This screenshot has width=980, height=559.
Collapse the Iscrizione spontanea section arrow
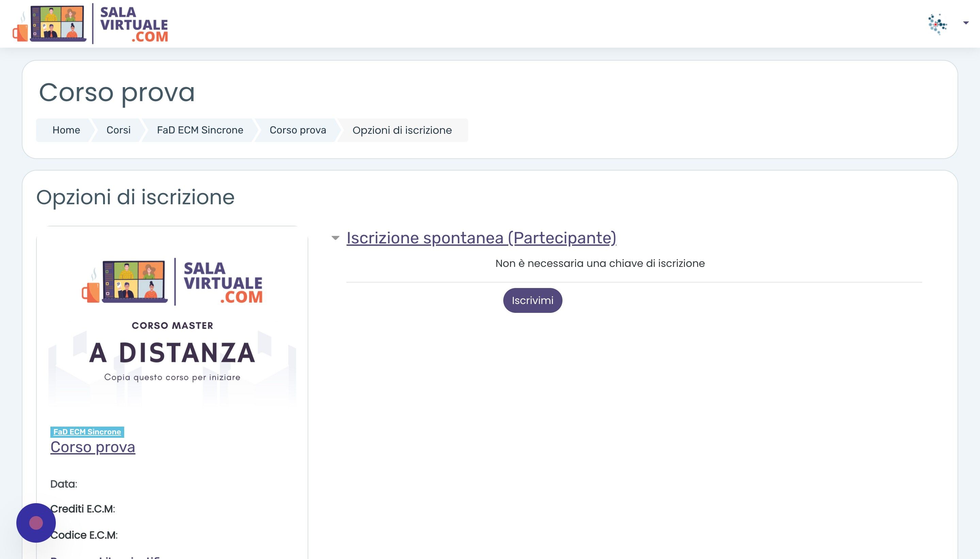(x=336, y=238)
